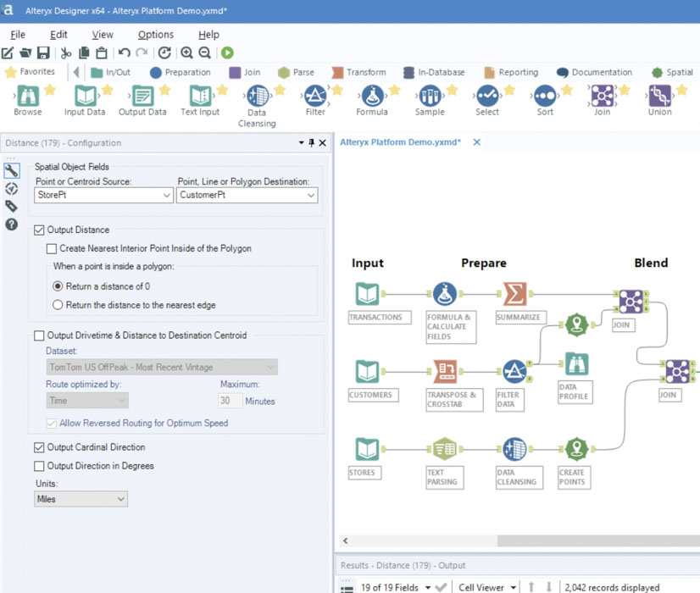Open the Point or Centroid Source dropdown

click(103, 195)
